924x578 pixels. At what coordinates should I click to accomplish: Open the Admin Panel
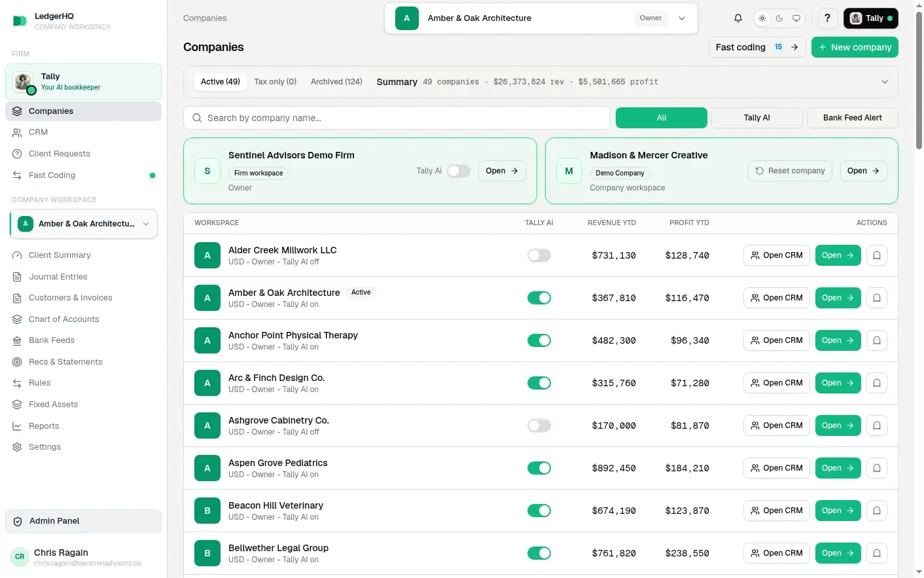pos(83,521)
